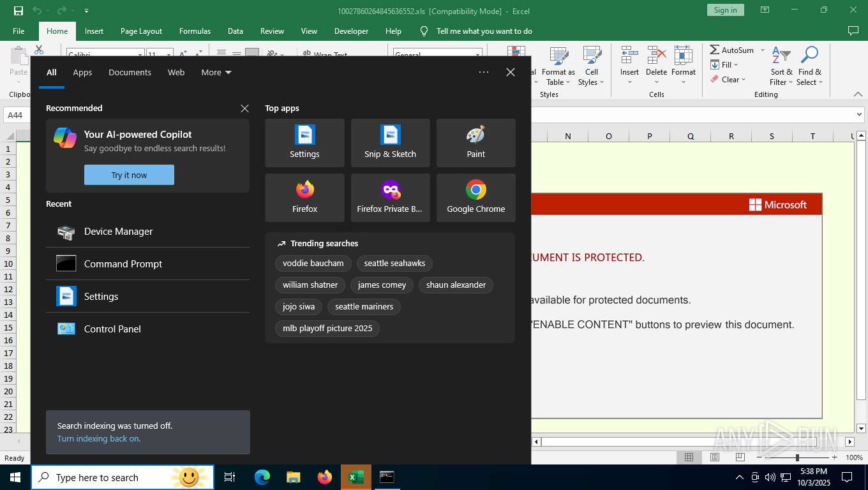The width and height of the screenshot is (868, 490).
Task: Switch to Page Layout view icon
Action: coord(715,457)
